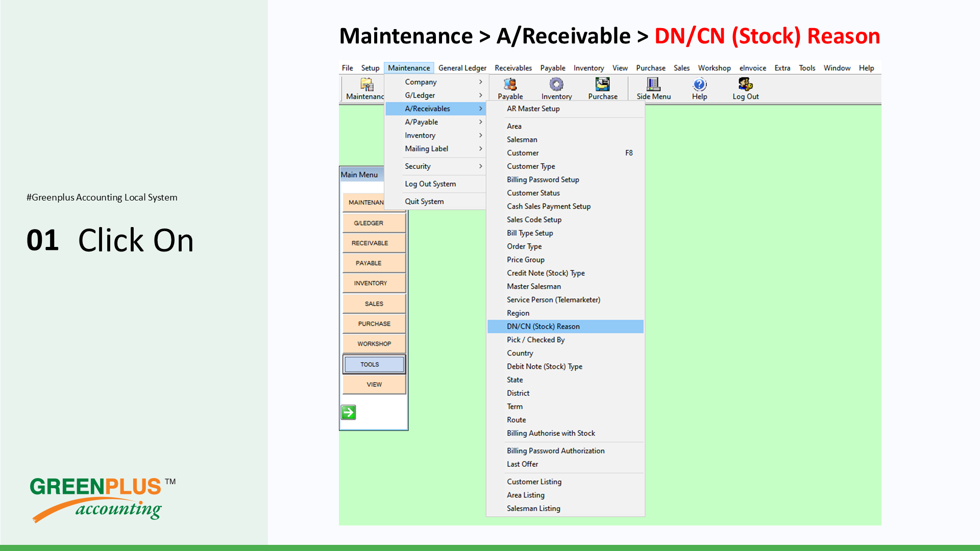The width and height of the screenshot is (980, 551).
Task: Select Quit System menu entry
Action: pos(435,202)
